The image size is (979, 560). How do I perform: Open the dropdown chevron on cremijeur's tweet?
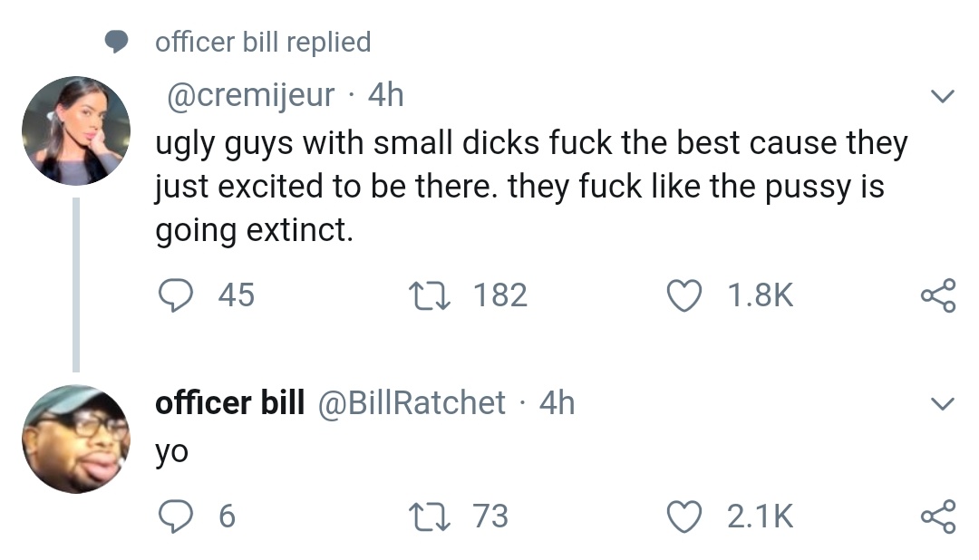tap(943, 96)
